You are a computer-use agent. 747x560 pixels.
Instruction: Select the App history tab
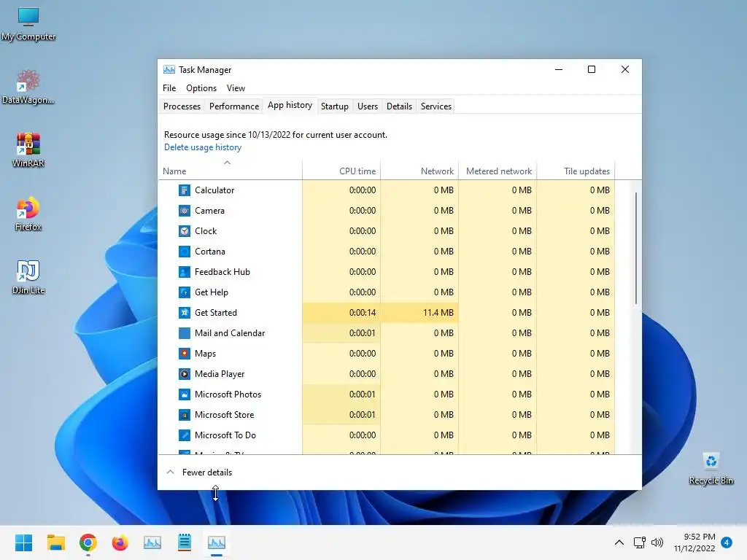coord(290,105)
